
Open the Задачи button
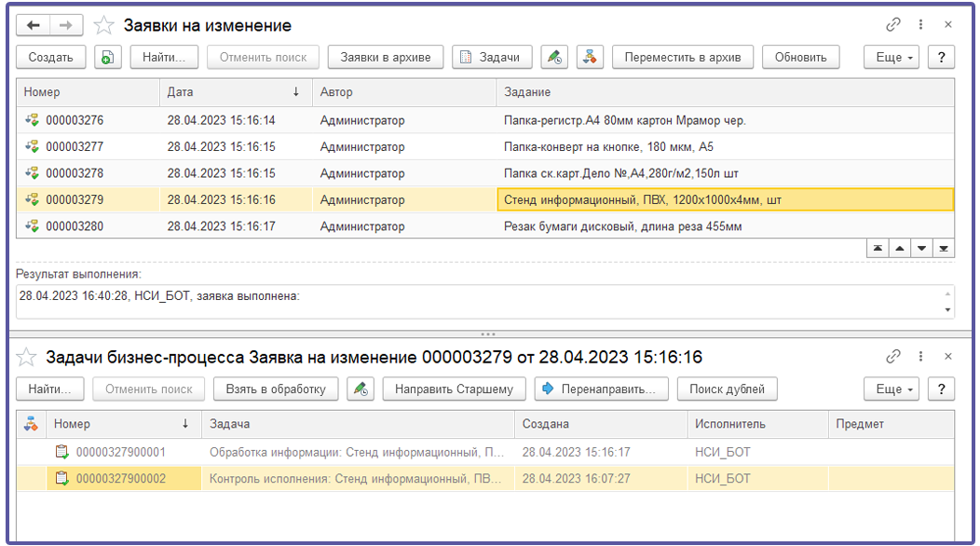(x=492, y=57)
